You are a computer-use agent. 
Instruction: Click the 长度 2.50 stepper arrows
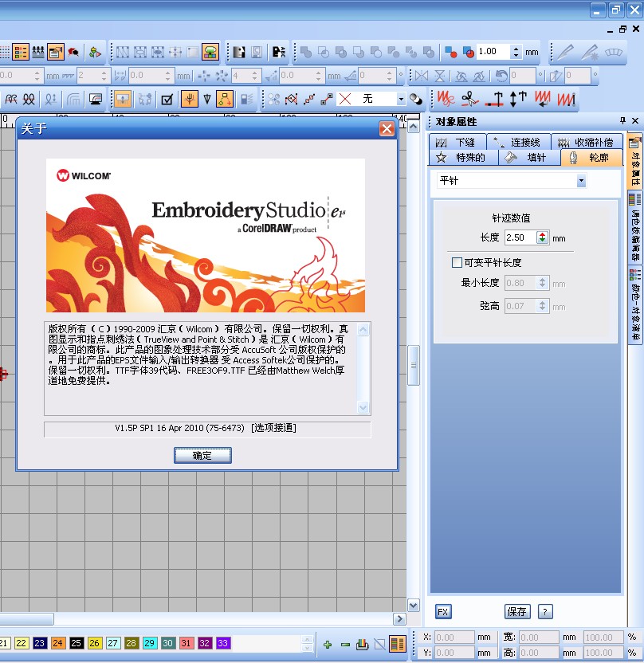[542, 237]
